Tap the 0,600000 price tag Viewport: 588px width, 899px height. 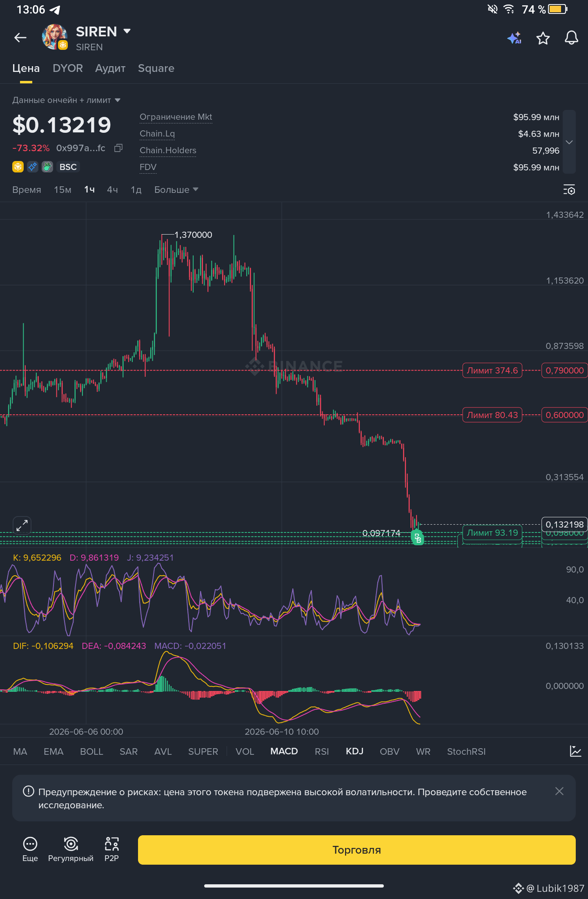[x=564, y=415]
